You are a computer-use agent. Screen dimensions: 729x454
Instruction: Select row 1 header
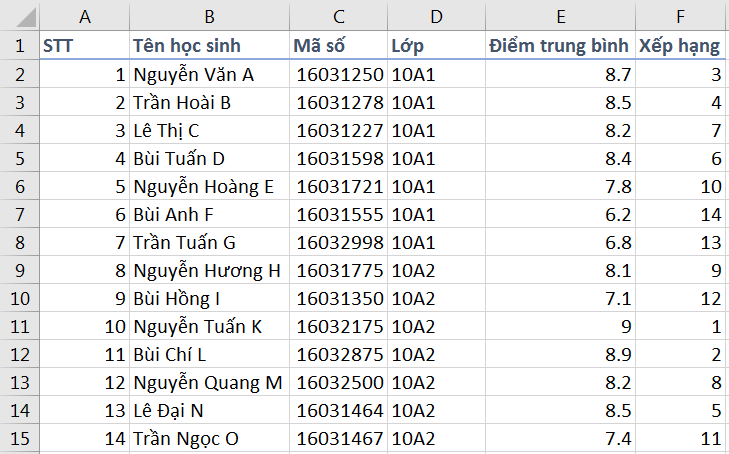[20, 46]
